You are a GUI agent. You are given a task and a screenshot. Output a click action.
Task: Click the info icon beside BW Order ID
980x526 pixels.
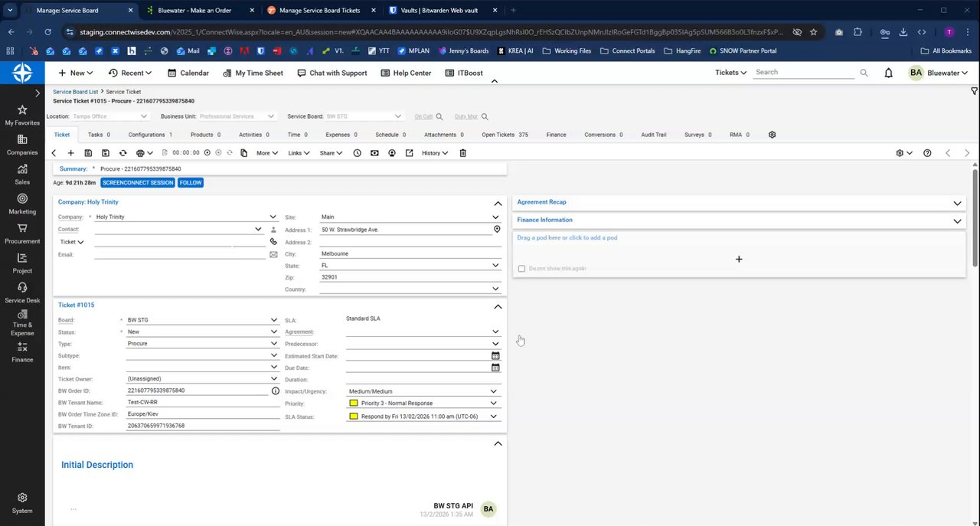point(276,390)
